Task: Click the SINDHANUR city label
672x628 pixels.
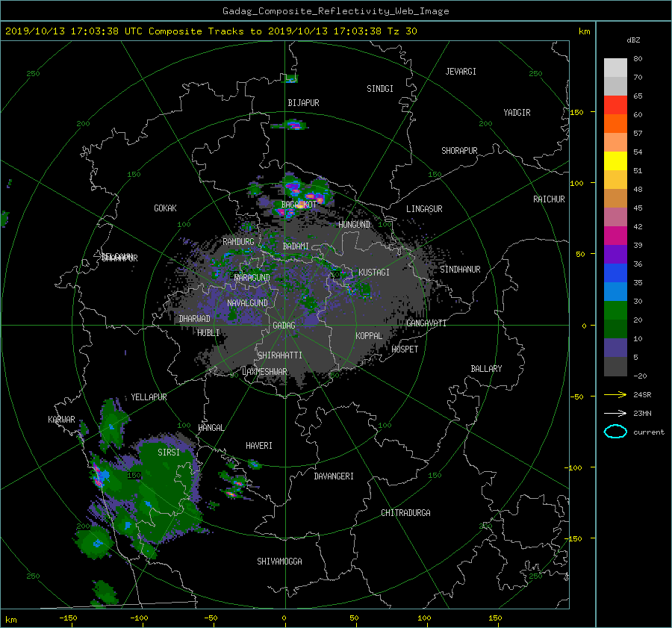Action: pyautogui.click(x=460, y=270)
